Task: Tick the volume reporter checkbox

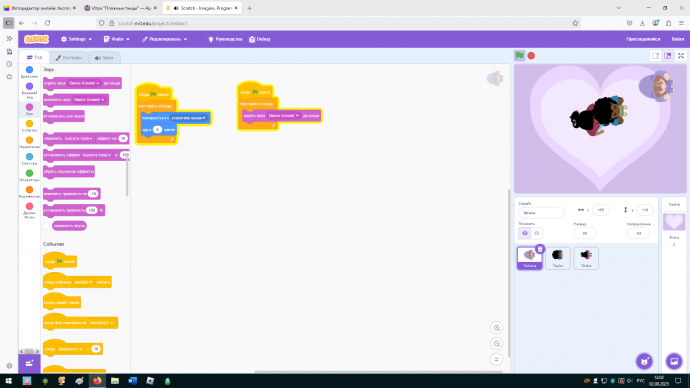Action: click(47, 226)
